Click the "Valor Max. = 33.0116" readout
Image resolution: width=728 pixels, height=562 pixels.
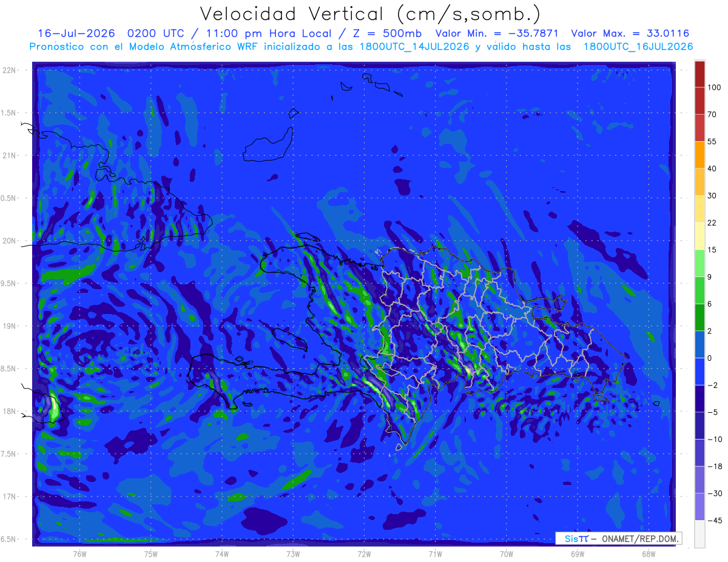click(630, 33)
